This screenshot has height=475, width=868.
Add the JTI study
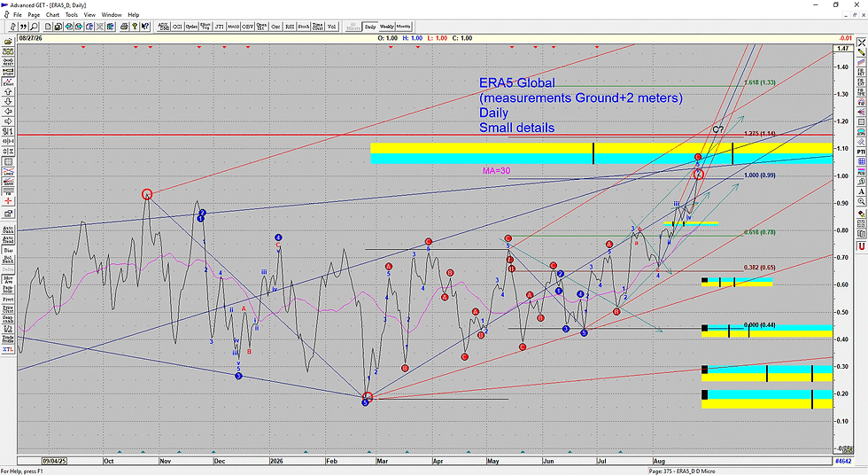pyautogui.click(x=220, y=26)
